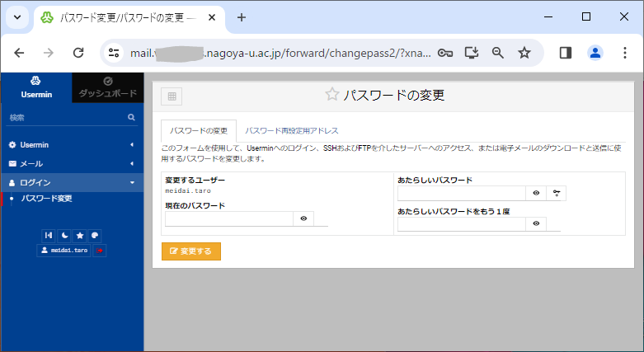Collapse the ログイン sidebar category
The width and height of the screenshot is (644, 352).
click(x=73, y=182)
